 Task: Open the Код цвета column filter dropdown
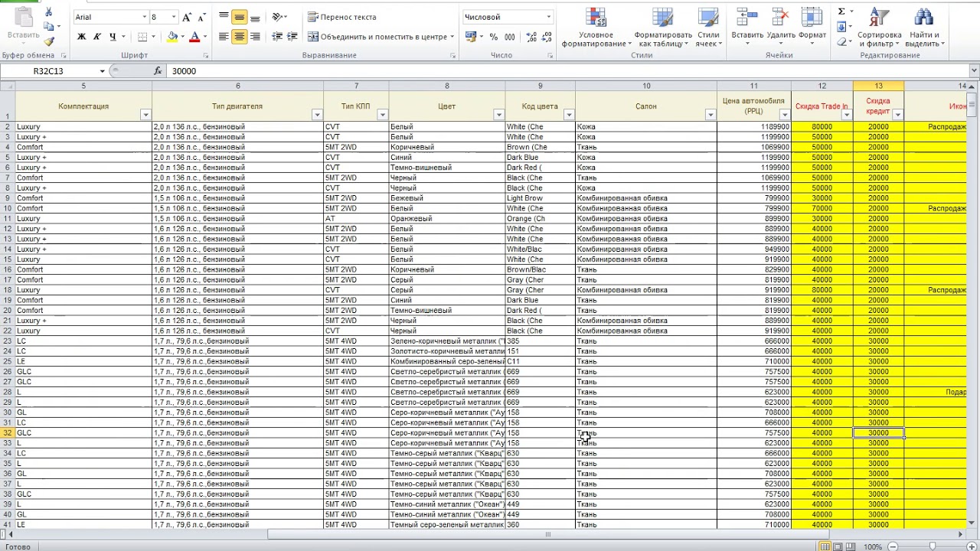click(569, 115)
